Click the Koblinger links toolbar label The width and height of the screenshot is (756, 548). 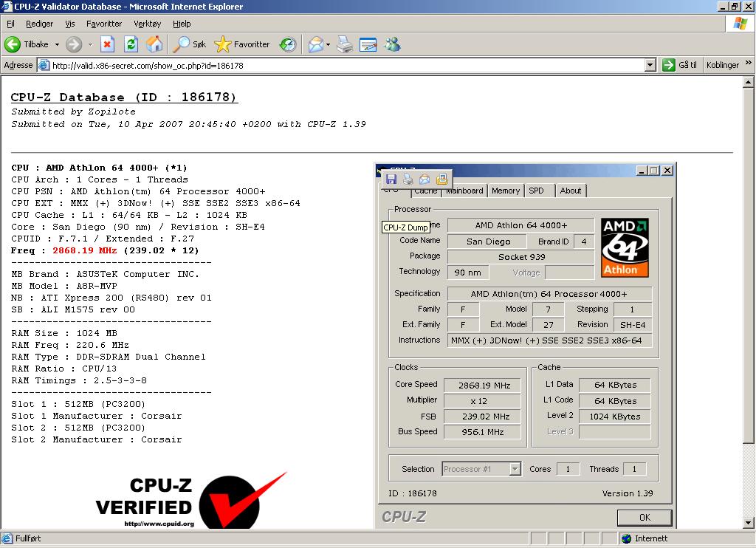(x=722, y=65)
